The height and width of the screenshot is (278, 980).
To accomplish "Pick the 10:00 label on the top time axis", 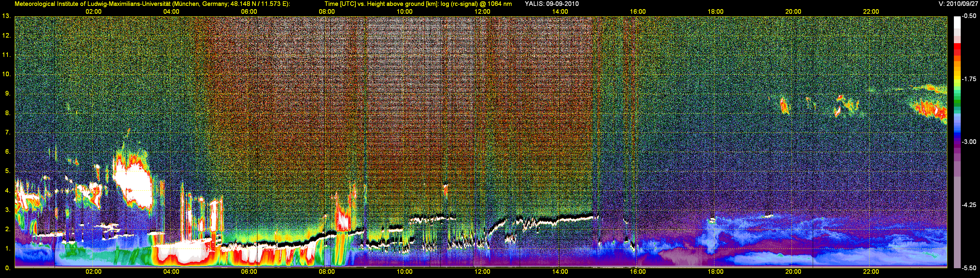I will click(405, 12).
